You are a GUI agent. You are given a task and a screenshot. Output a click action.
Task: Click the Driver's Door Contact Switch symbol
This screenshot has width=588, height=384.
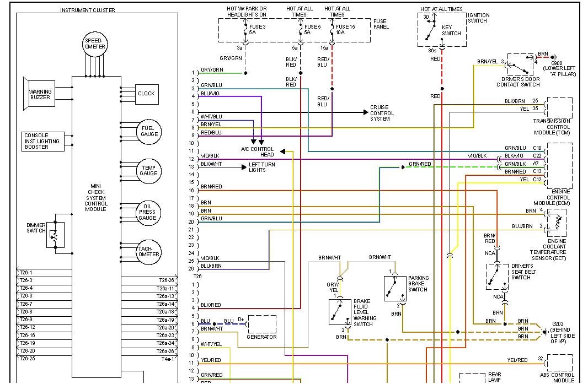click(x=520, y=65)
